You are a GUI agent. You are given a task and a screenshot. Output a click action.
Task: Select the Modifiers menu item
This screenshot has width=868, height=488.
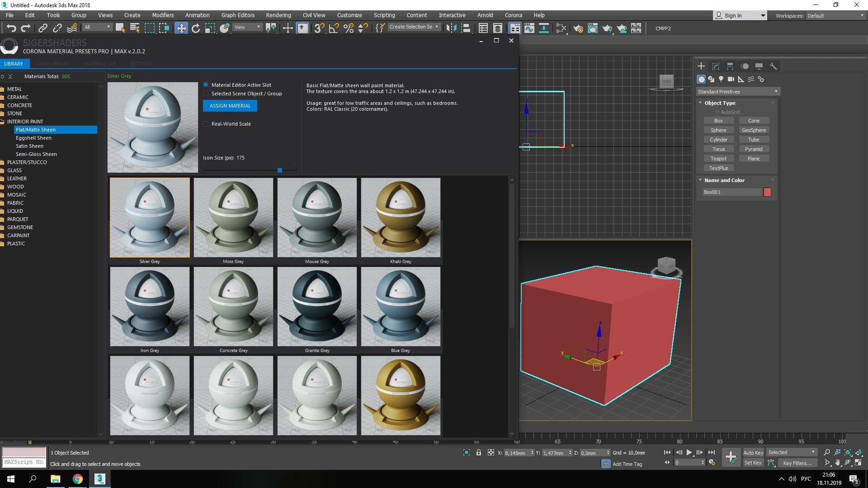[x=161, y=15]
